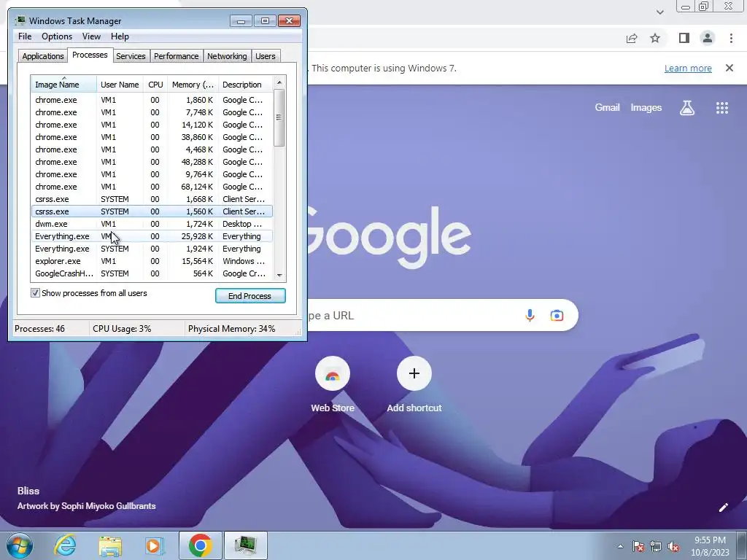Open the Windows Start button
This screenshot has width=747, height=560.
pyautogui.click(x=20, y=545)
